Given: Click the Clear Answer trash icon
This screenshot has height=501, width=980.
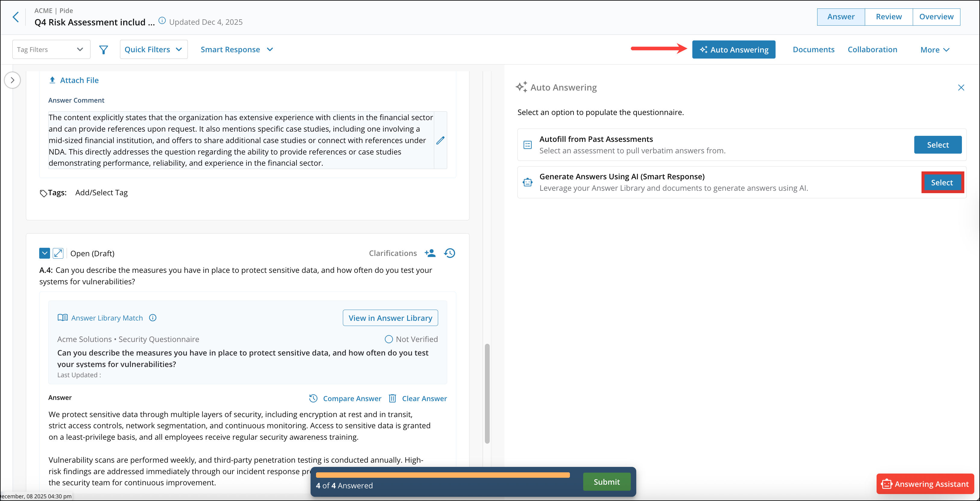Looking at the screenshot, I should 392,398.
